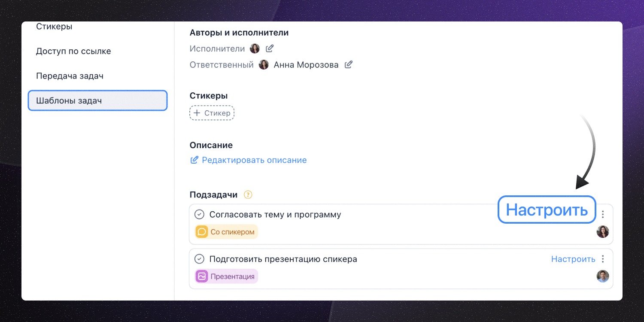Viewport: 644px width, 322px height.
Task: Open the Подзадачи help question-mark icon
Action: tap(248, 194)
